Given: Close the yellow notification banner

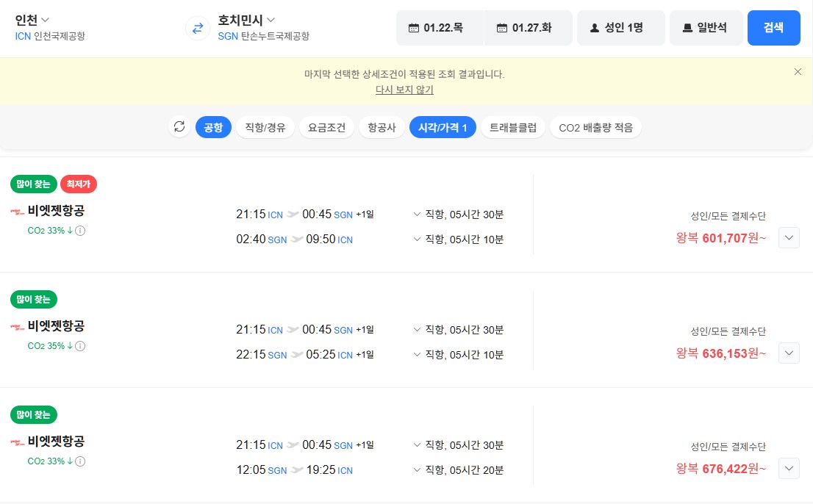Looking at the screenshot, I should (798, 72).
